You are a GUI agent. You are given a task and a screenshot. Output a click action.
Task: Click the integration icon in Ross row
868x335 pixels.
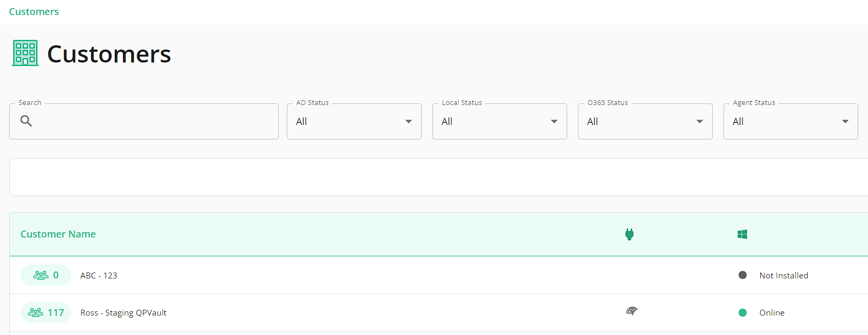point(632,311)
